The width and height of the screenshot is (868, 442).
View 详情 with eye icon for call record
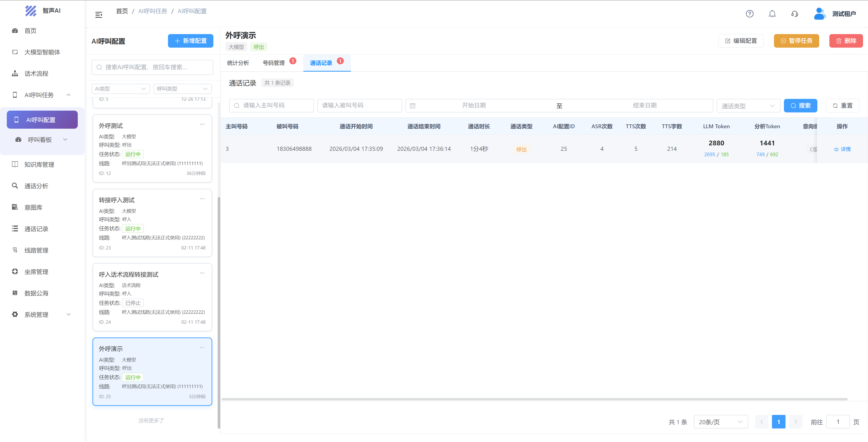point(842,149)
